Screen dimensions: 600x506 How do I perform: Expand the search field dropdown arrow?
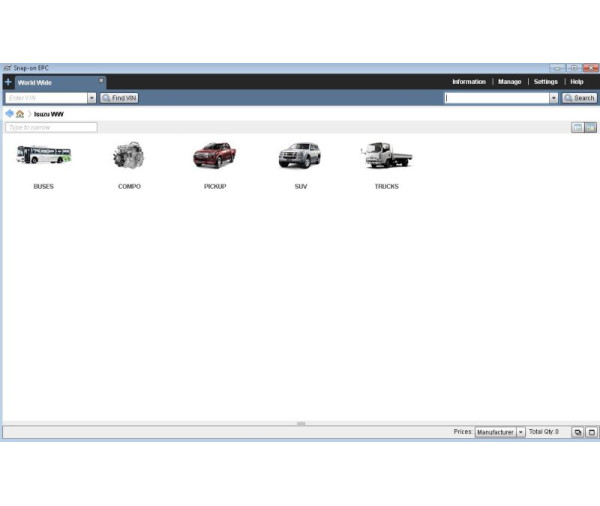pos(554,98)
